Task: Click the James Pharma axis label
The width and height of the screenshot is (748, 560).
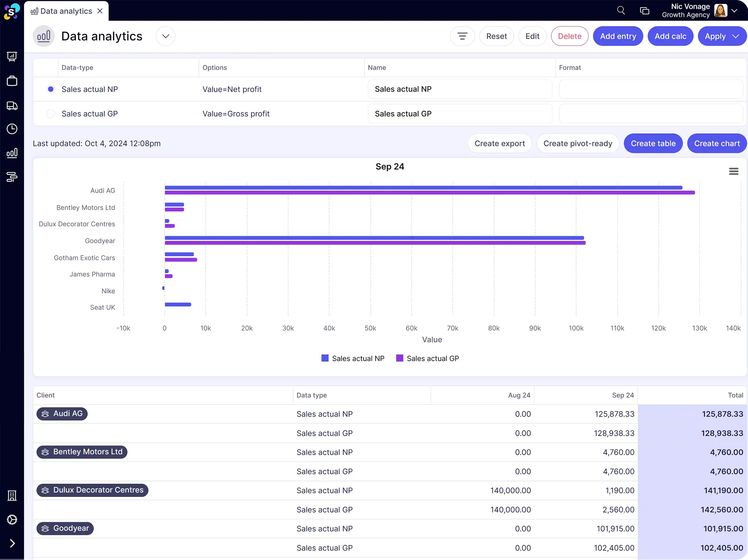Action: [92, 274]
